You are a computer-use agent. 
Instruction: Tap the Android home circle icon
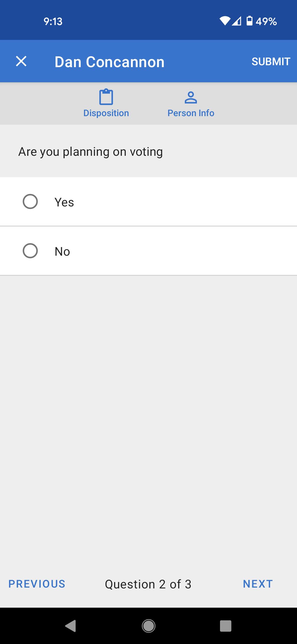tap(148, 626)
